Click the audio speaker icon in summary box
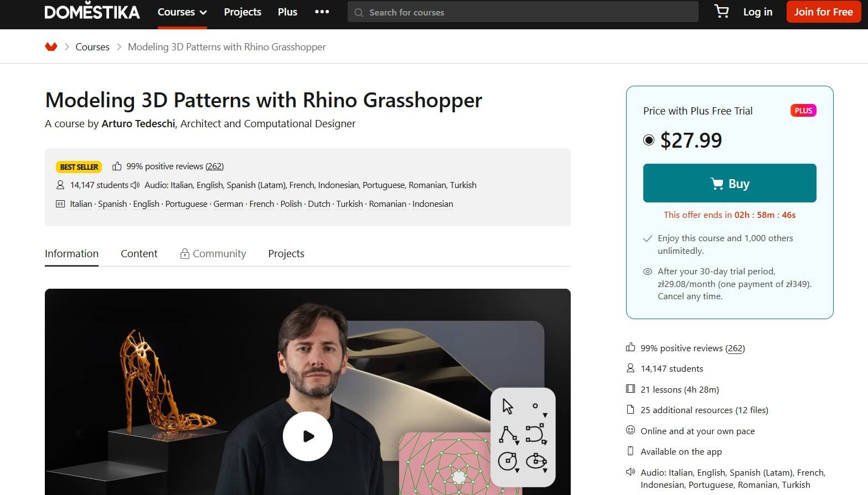The width and height of the screenshot is (868, 495). coord(135,185)
